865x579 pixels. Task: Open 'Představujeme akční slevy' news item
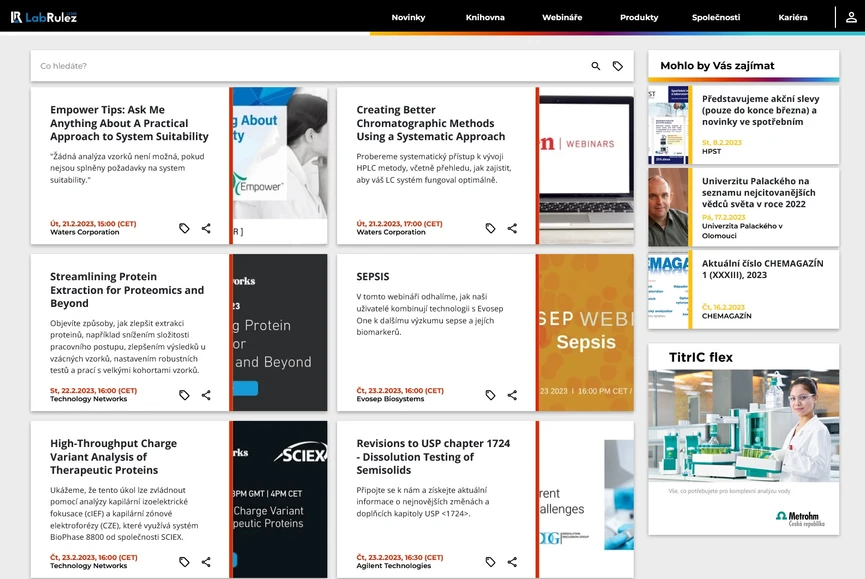(x=760, y=110)
